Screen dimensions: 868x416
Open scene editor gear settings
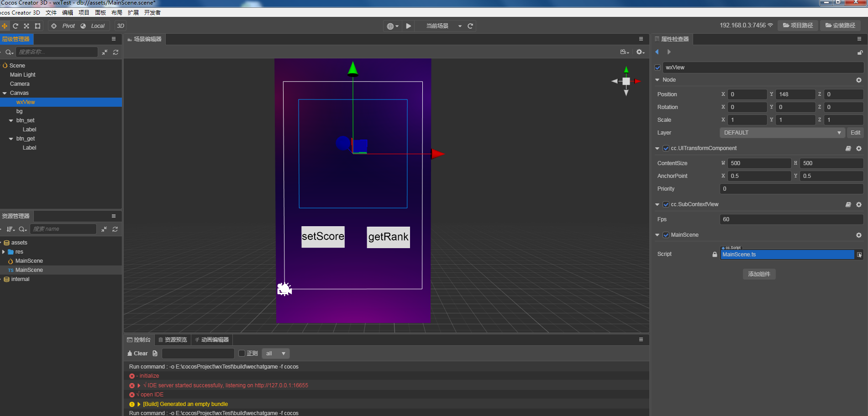tap(640, 52)
